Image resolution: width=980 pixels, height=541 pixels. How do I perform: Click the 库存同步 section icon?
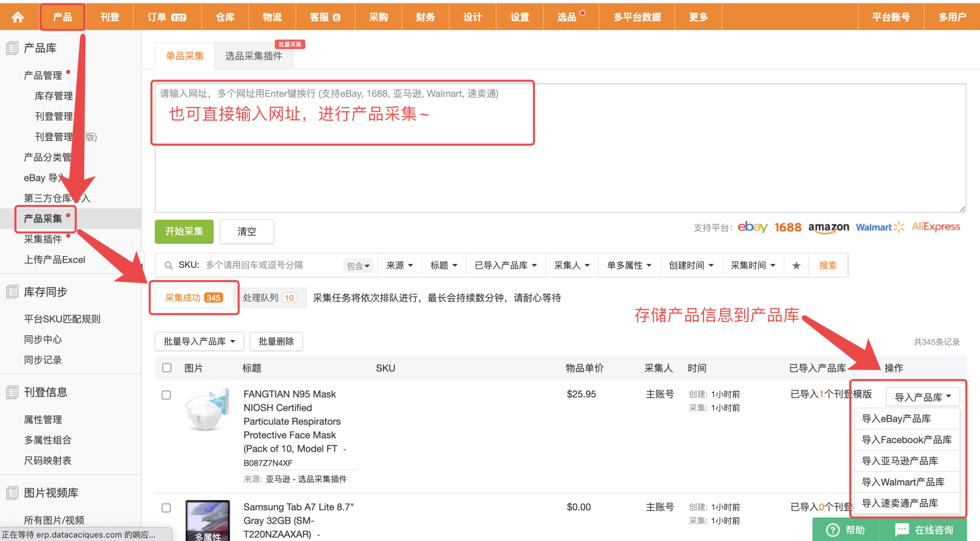click(12, 292)
